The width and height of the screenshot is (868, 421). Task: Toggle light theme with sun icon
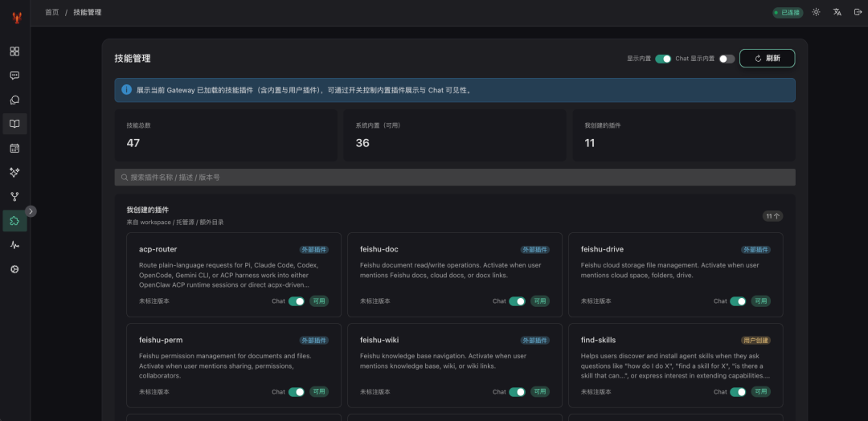(816, 12)
